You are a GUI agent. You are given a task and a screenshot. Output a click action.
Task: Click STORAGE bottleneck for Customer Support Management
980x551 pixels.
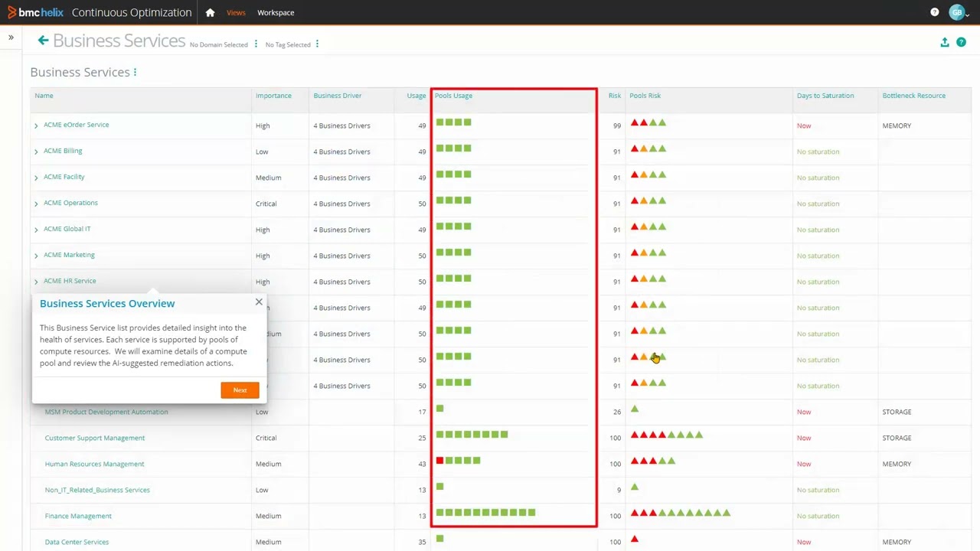[x=897, y=438]
